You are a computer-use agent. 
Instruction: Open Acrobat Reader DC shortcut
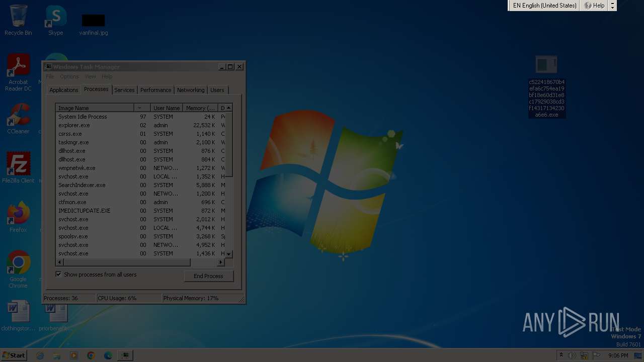pos(18,72)
